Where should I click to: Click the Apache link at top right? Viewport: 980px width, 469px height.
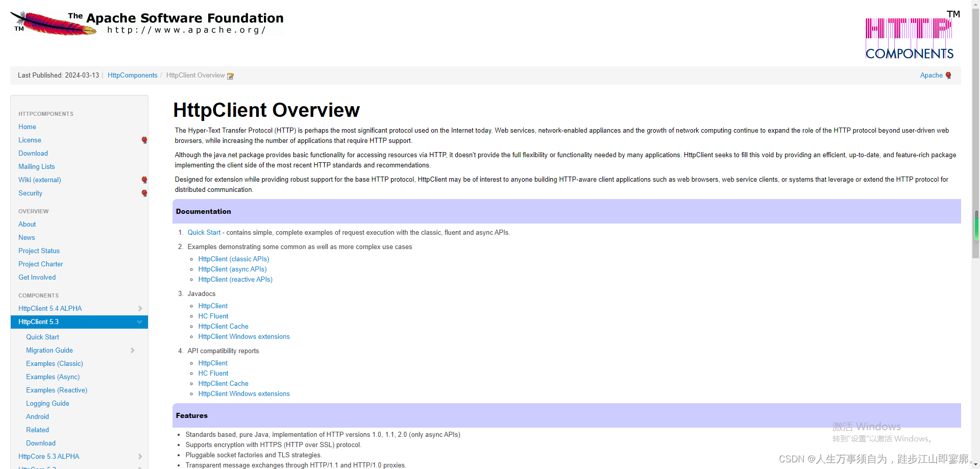click(x=932, y=76)
